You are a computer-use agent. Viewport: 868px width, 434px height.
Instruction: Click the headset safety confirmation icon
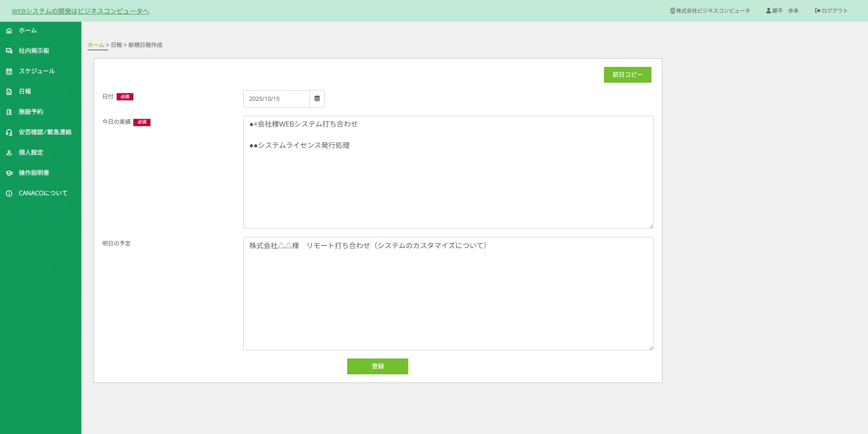(x=9, y=132)
